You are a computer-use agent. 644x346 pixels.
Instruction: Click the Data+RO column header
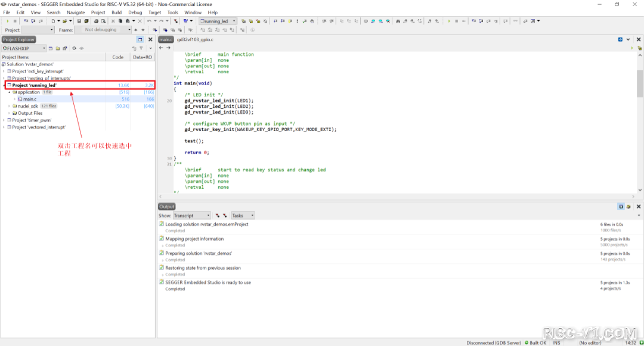tap(143, 57)
